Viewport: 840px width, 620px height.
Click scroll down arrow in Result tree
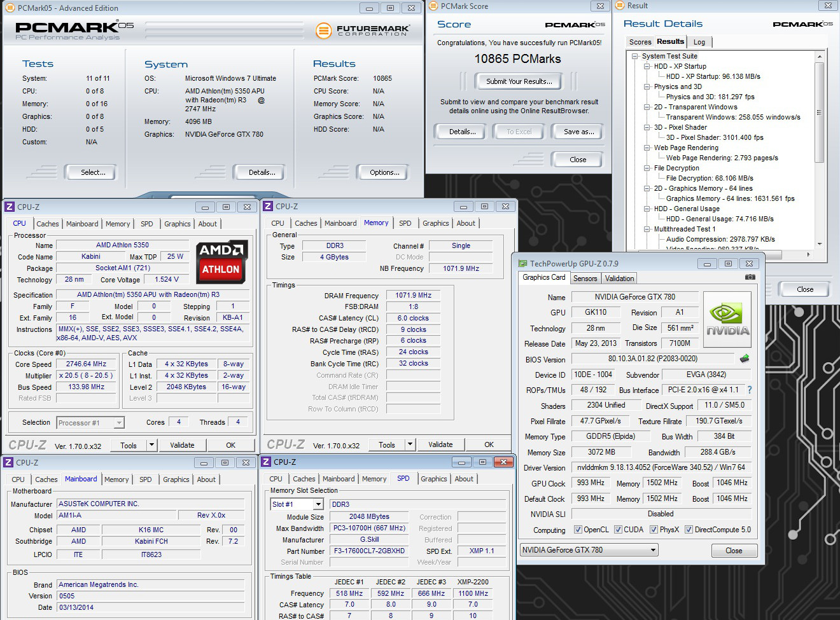pyautogui.click(x=819, y=244)
